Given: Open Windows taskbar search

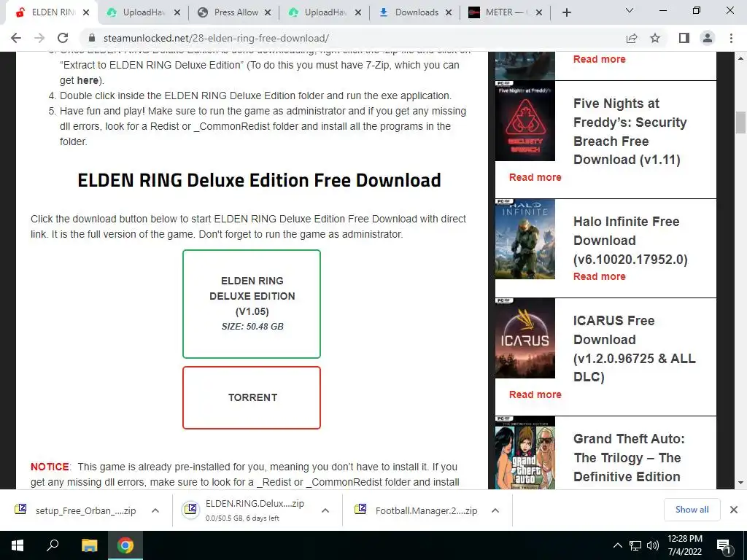Looking at the screenshot, I should [53, 545].
